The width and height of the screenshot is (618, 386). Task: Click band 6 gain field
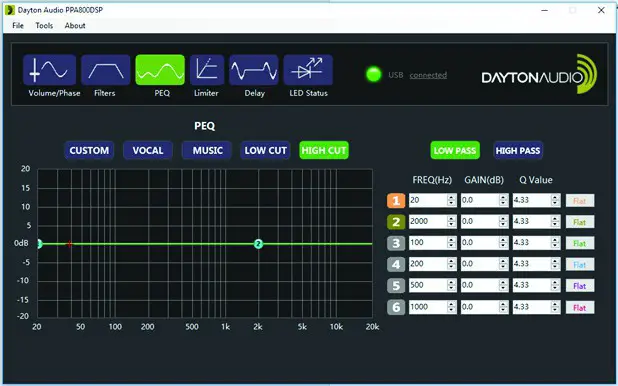tap(484, 307)
